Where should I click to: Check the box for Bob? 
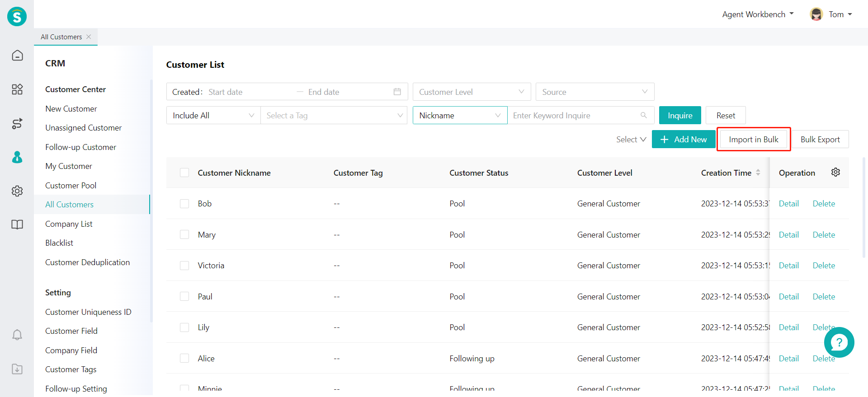coord(184,204)
